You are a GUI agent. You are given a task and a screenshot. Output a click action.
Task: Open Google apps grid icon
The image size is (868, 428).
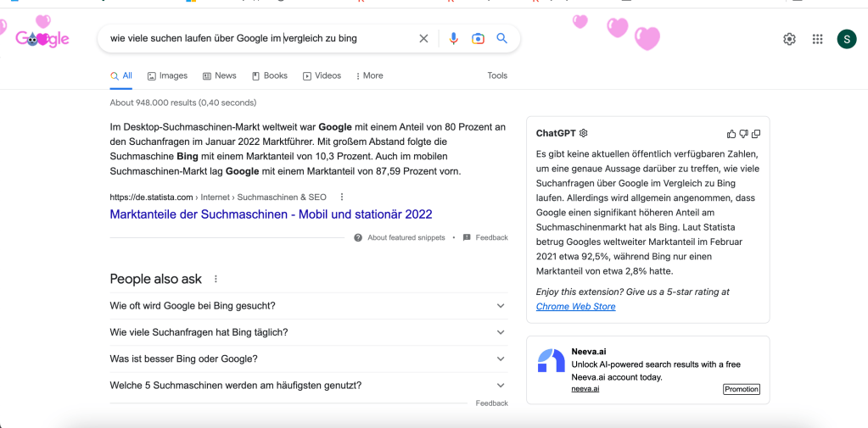coord(817,39)
